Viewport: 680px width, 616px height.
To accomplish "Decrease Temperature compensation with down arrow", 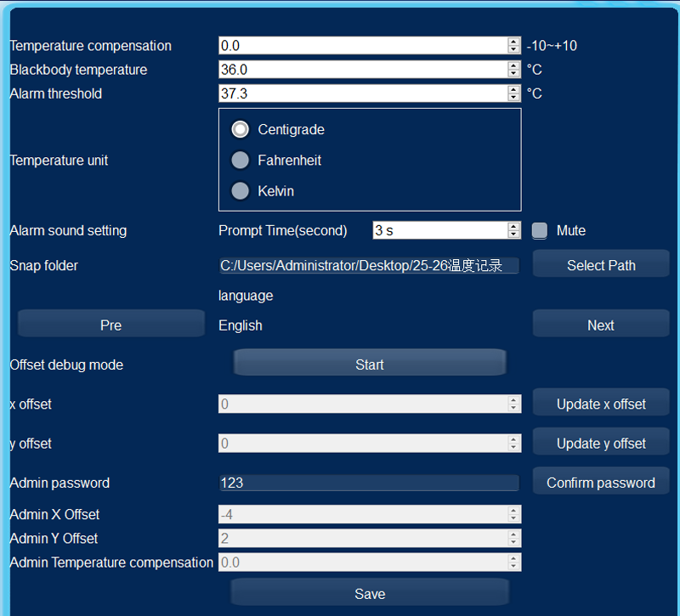I will 514,49.
